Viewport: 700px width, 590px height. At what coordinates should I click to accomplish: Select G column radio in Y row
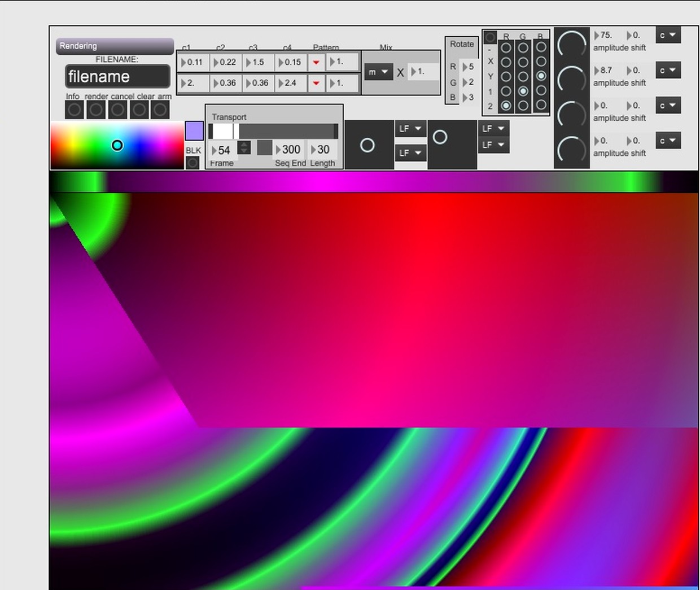[x=523, y=76]
